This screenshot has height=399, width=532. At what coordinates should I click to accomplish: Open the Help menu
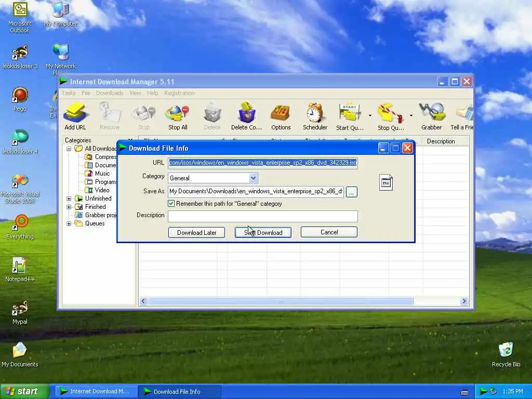pyautogui.click(x=152, y=93)
